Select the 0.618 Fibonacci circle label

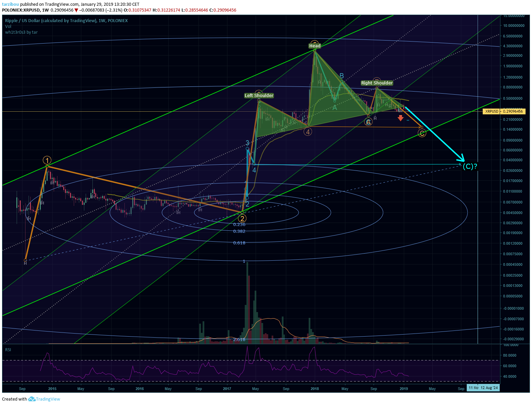(x=239, y=243)
